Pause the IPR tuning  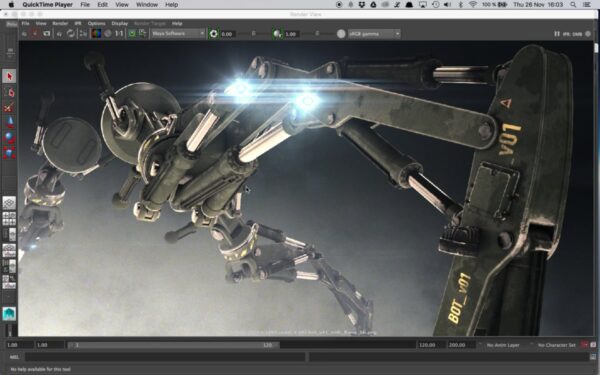point(557,34)
